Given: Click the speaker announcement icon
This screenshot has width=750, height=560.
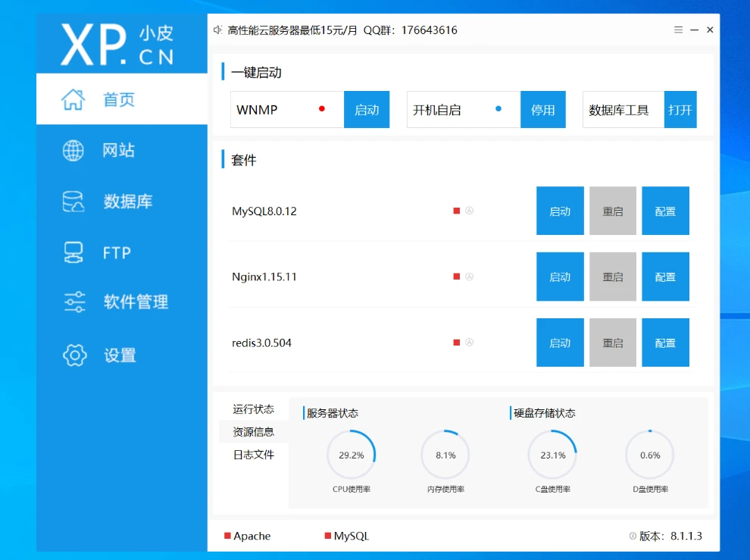Looking at the screenshot, I should [217, 30].
